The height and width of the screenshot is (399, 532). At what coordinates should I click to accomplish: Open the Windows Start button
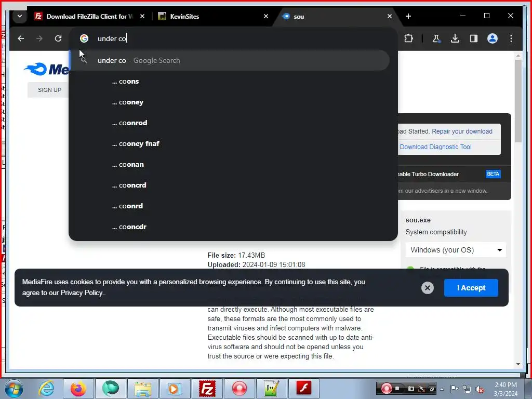[14, 389]
